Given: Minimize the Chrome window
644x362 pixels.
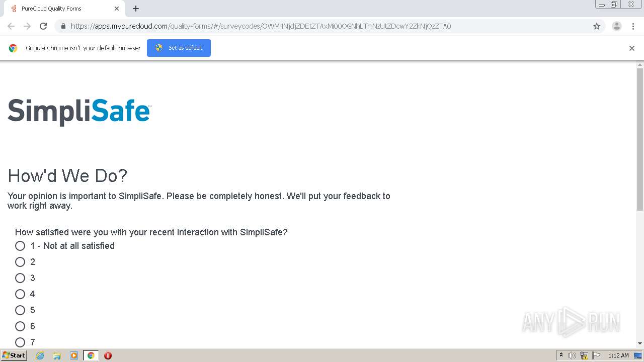Looking at the screenshot, I should [x=602, y=5].
